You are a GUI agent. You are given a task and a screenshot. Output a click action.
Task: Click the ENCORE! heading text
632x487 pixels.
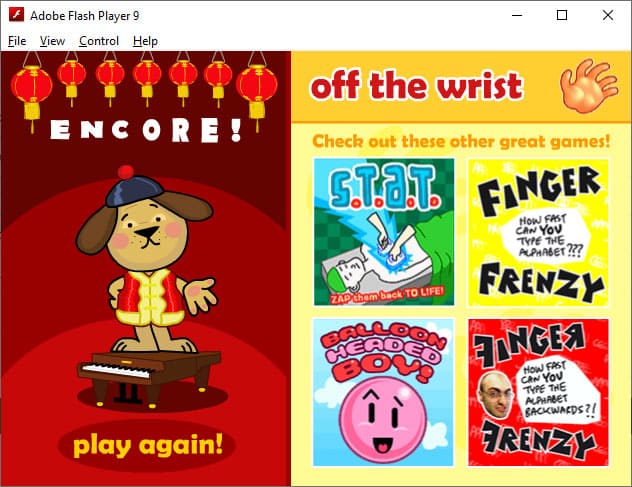pos(146,130)
